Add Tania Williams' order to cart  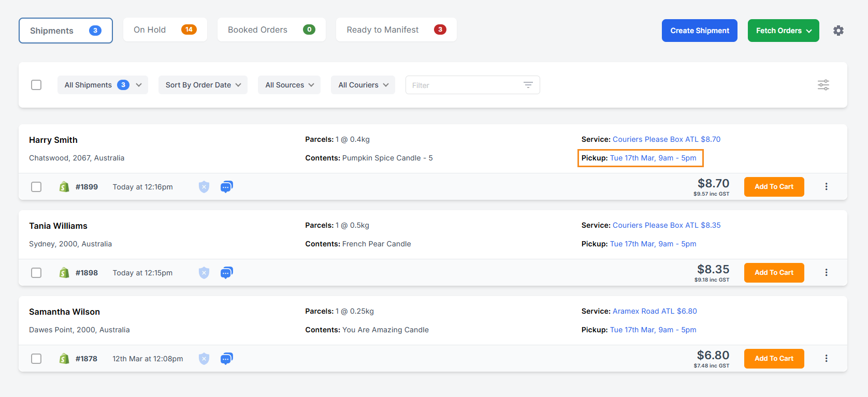[x=774, y=273]
